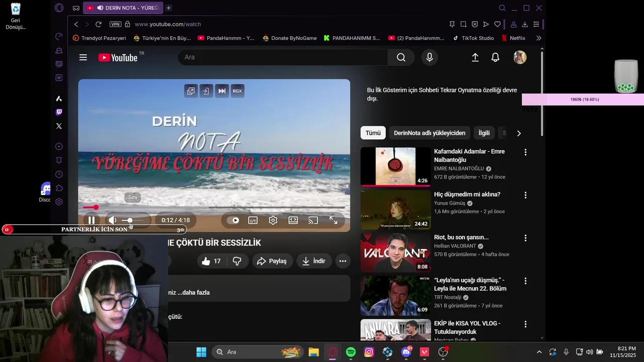Open menu for 'Kafamdaki Adamlar' video
The height and width of the screenshot is (362, 644).
coord(525,152)
